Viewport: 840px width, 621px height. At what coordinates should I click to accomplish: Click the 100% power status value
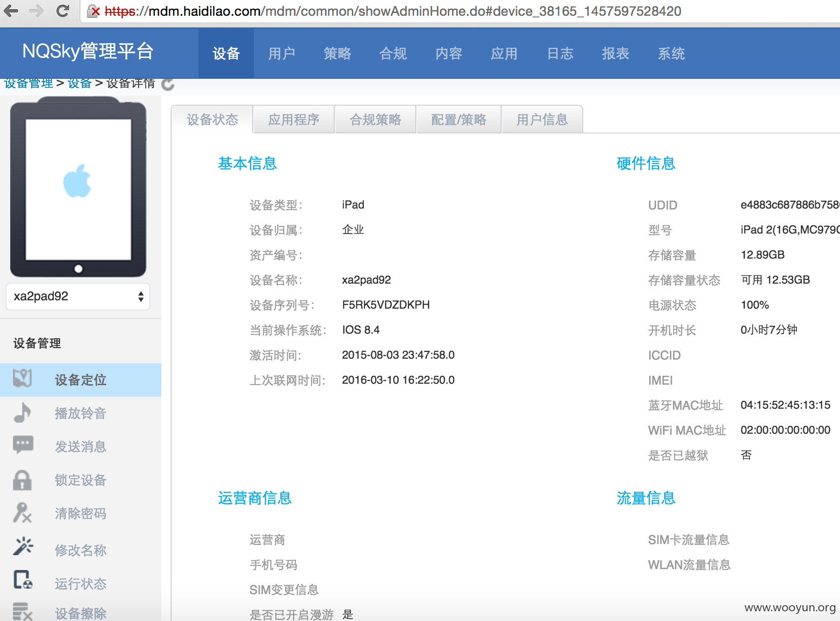tap(755, 305)
